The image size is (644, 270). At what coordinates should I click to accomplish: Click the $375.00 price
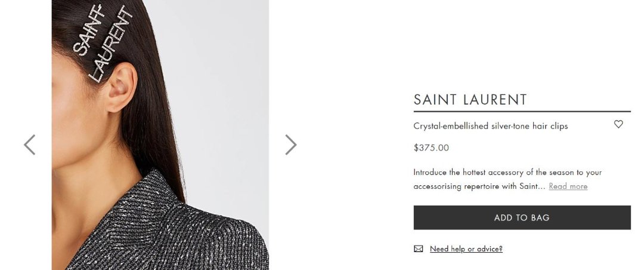[x=431, y=148]
